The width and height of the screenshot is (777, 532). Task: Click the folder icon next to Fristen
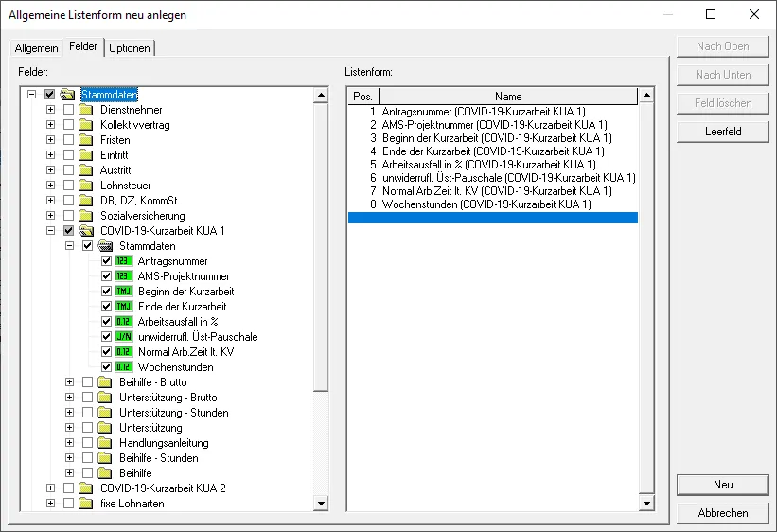pyautogui.click(x=86, y=140)
